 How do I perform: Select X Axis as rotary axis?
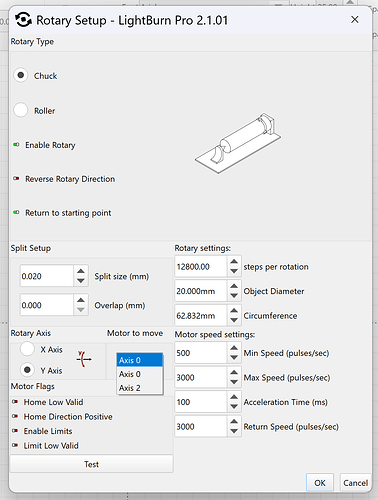click(27, 349)
